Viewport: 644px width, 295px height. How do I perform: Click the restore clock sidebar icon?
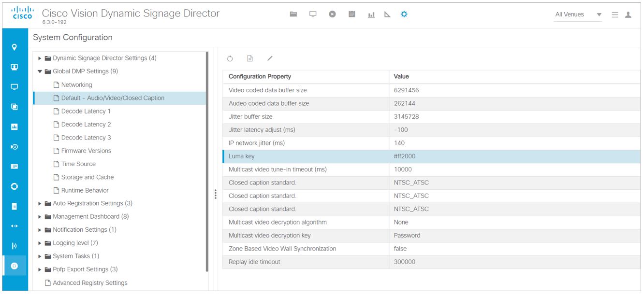pos(15,146)
